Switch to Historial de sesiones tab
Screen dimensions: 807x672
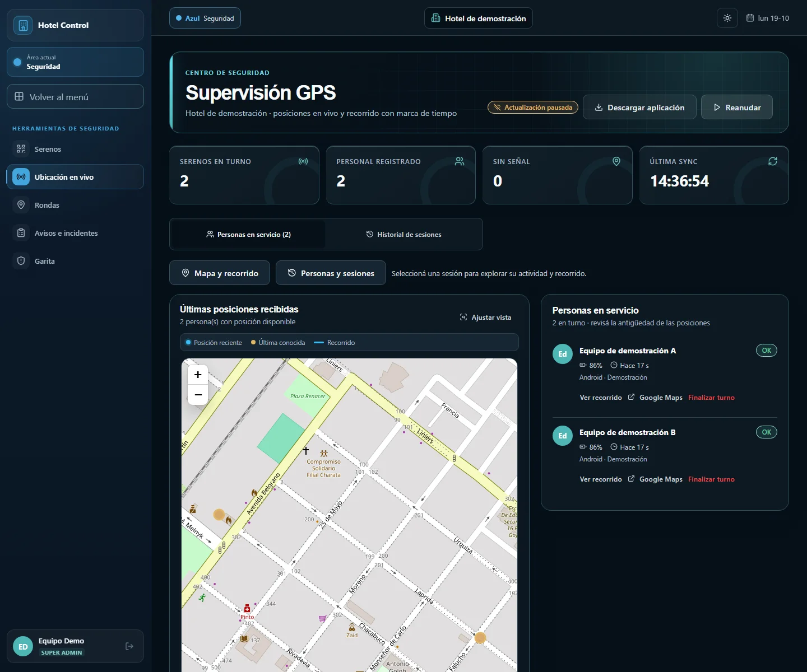(403, 234)
